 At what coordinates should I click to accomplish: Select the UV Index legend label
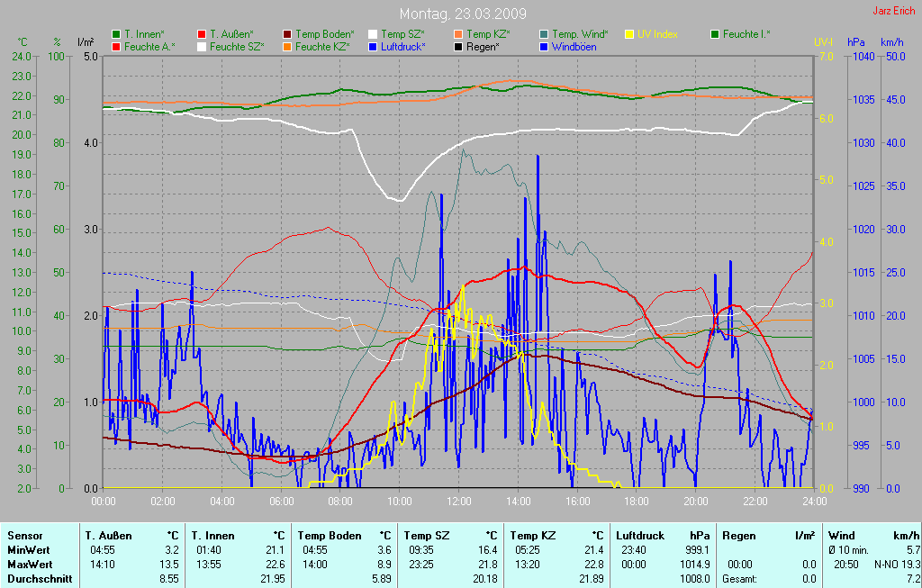[657, 35]
